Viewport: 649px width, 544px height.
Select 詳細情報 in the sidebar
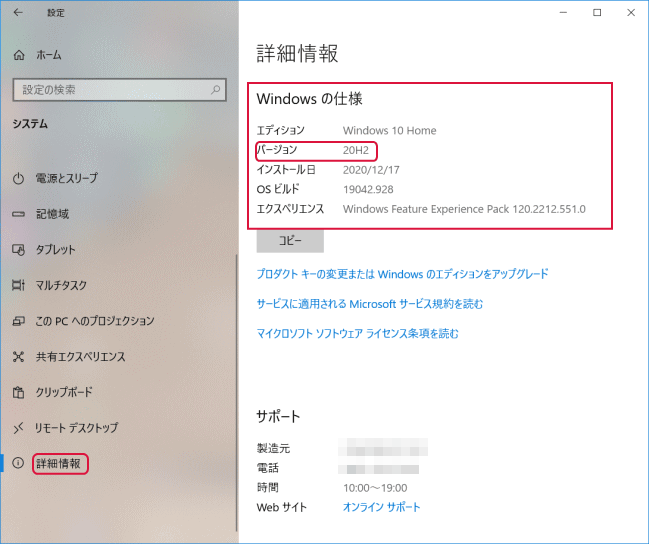[58, 463]
